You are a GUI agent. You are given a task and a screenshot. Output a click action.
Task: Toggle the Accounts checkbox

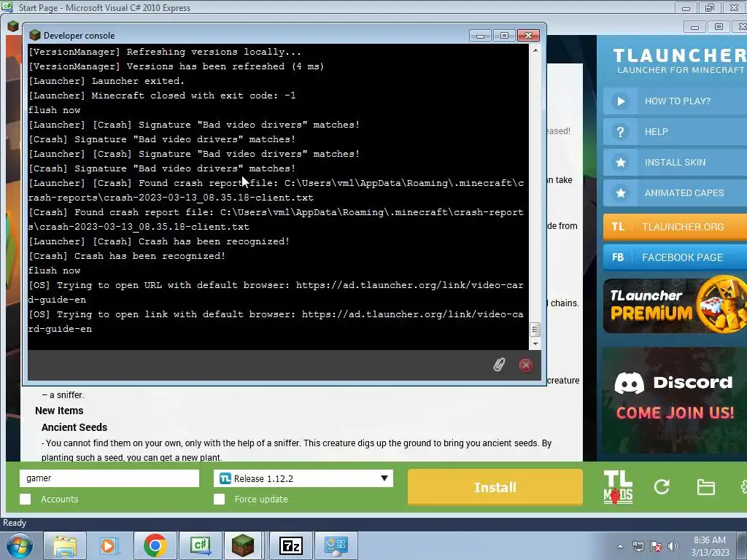pyautogui.click(x=26, y=499)
